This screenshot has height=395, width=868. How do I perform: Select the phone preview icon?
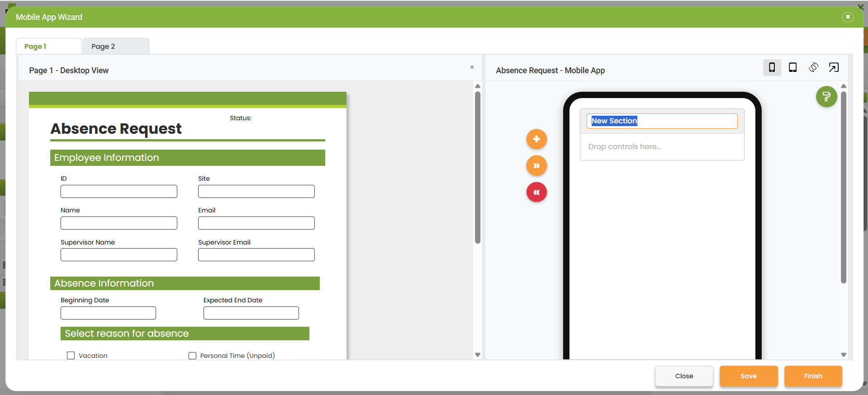click(772, 67)
